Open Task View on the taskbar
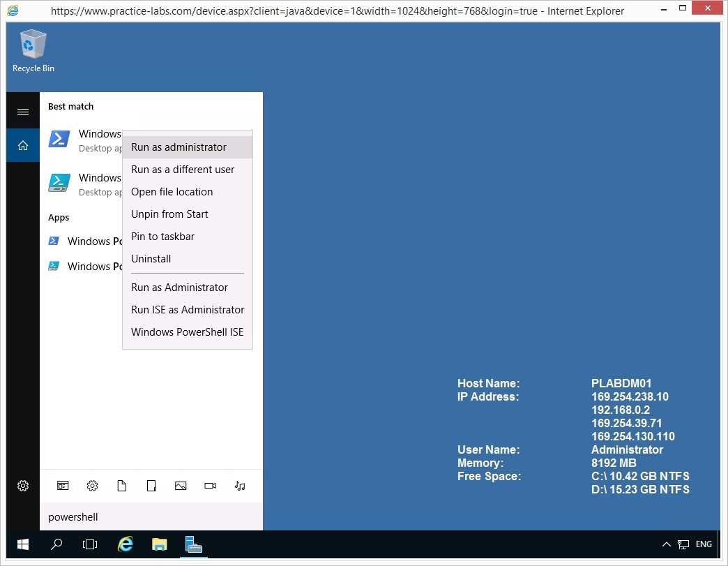 90,544
